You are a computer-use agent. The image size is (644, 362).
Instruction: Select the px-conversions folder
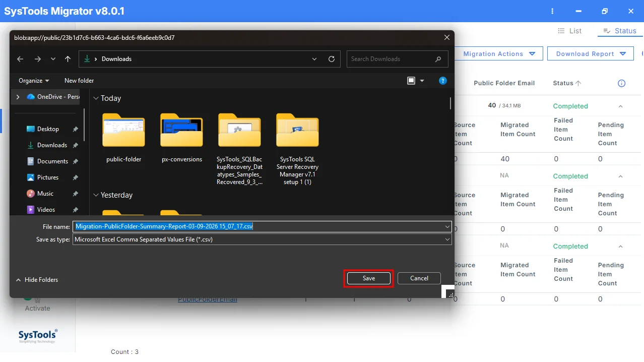pyautogui.click(x=181, y=137)
